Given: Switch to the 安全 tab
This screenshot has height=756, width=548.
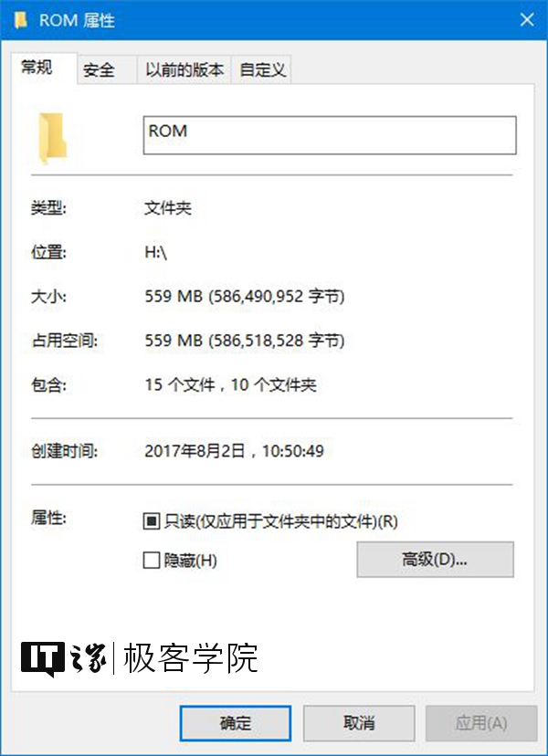Looking at the screenshot, I should click(x=99, y=70).
